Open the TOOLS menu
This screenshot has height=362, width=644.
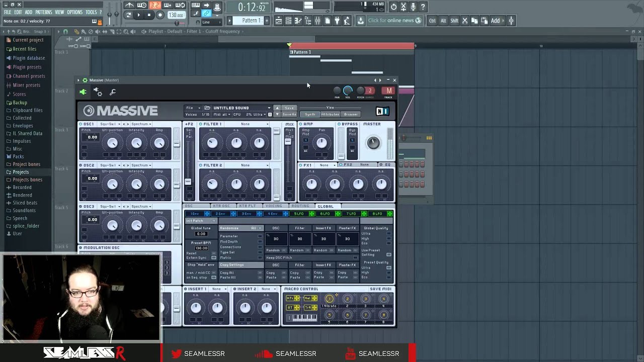(x=91, y=12)
